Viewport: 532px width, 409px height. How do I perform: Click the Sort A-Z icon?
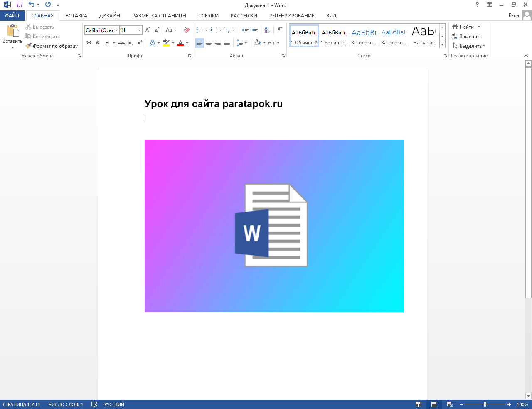click(x=267, y=30)
